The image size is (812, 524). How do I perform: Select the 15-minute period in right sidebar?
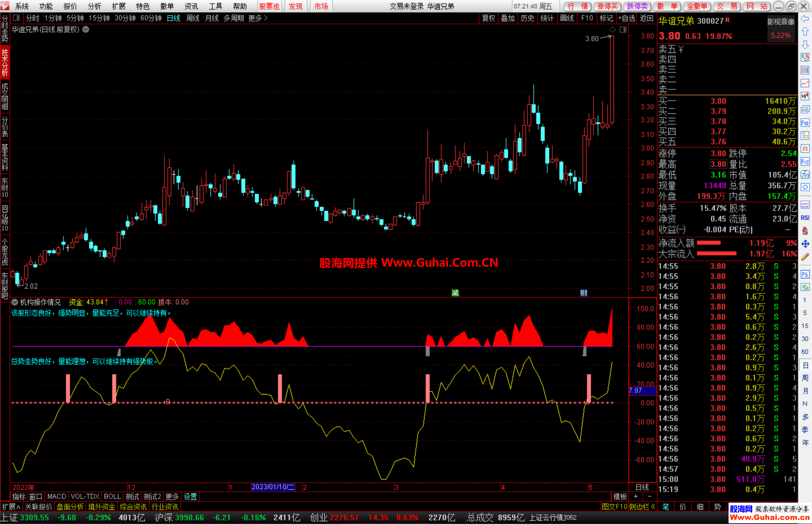[805, 326]
